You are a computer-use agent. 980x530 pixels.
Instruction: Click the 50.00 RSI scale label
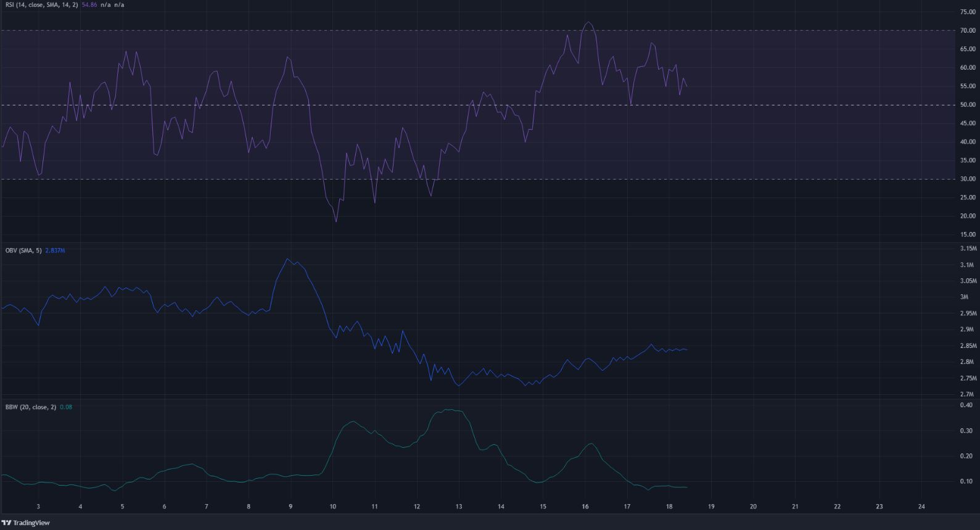[968, 105]
